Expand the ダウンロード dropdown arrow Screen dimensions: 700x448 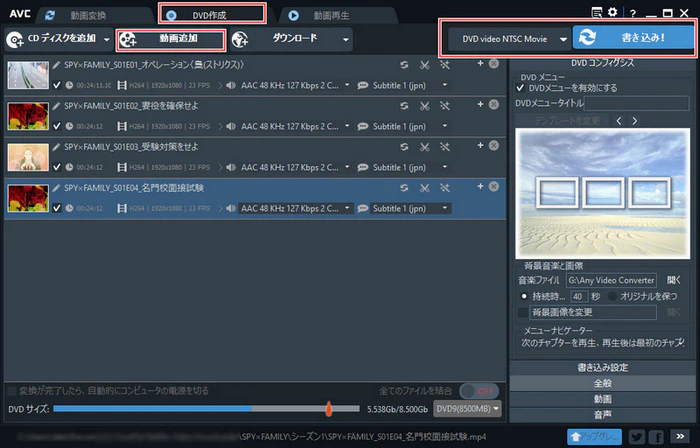click(x=346, y=39)
